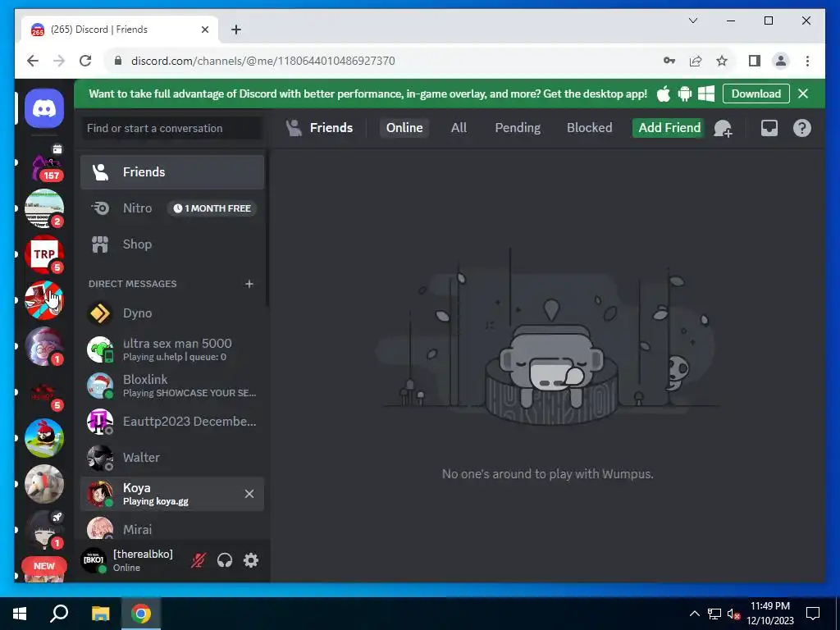The width and height of the screenshot is (840, 630).
Task: Open direct message with Dyno
Action: (172, 313)
